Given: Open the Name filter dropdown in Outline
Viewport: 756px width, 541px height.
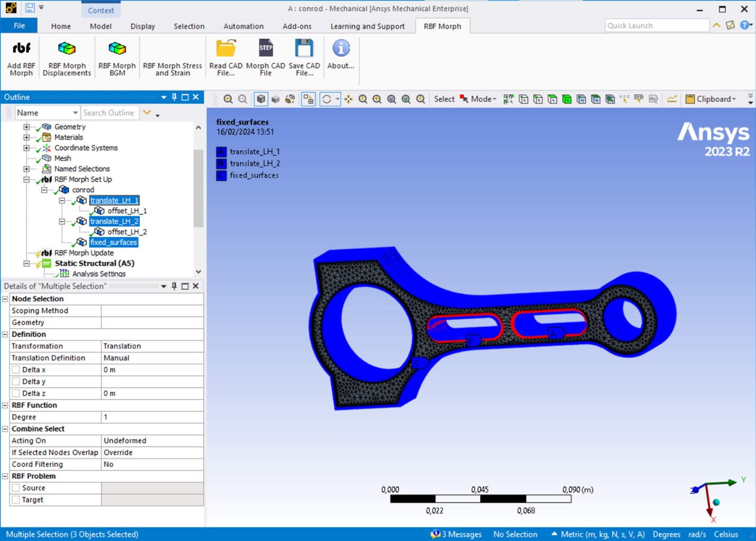Looking at the screenshot, I should 75,113.
